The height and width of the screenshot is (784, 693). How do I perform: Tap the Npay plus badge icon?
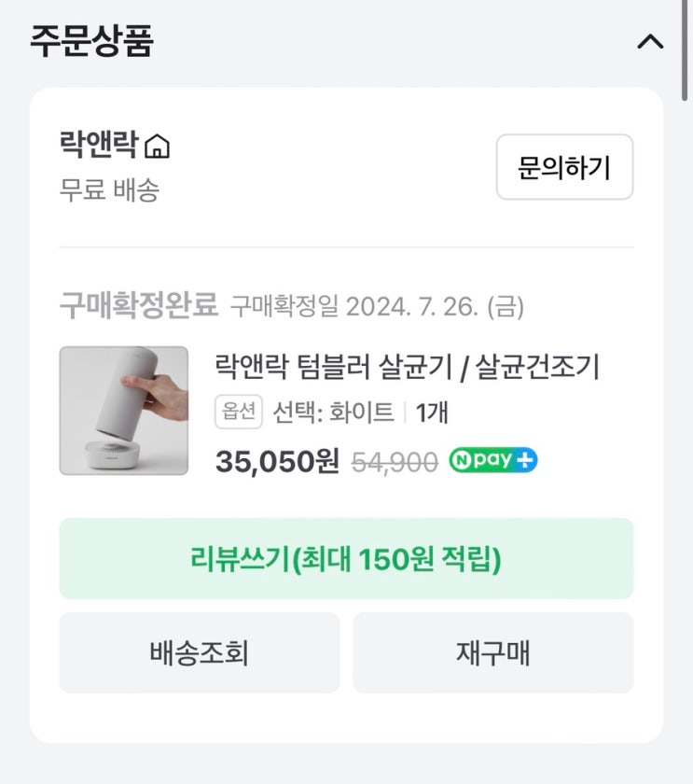coord(493,461)
